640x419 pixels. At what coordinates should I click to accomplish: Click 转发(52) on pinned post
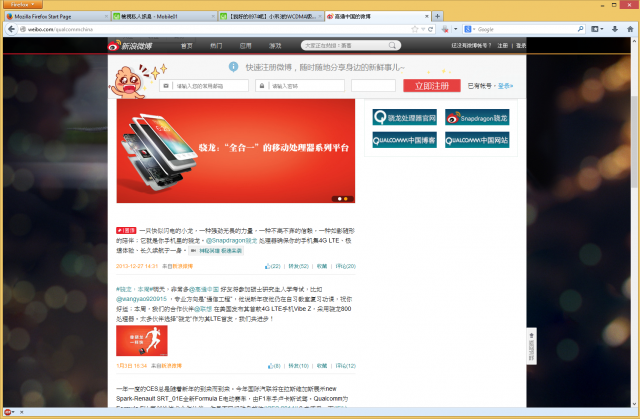pyautogui.click(x=298, y=266)
